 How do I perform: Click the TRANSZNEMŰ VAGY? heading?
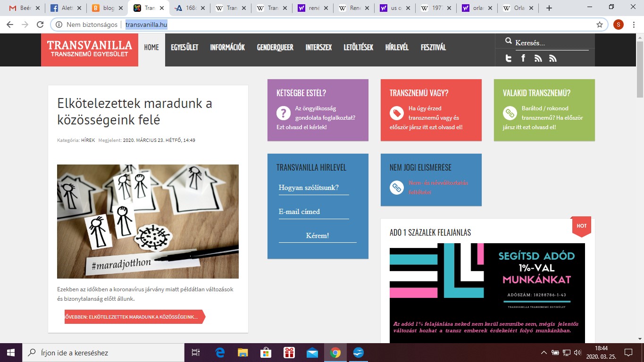[x=419, y=93]
